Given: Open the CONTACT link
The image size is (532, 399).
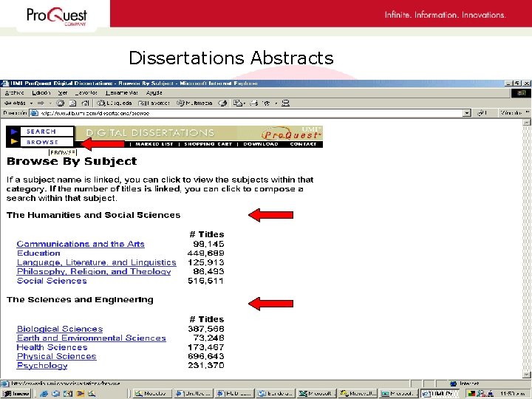Looking at the screenshot, I should click(x=303, y=144).
